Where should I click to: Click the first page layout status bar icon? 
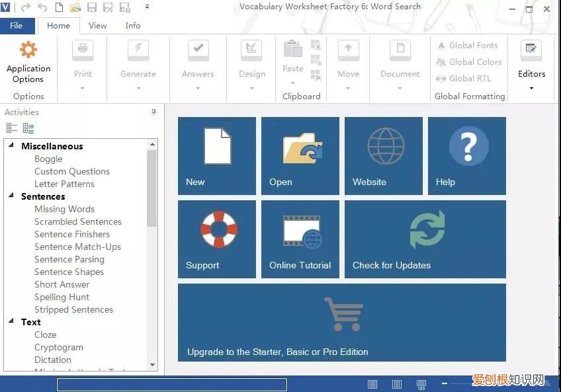point(372,385)
